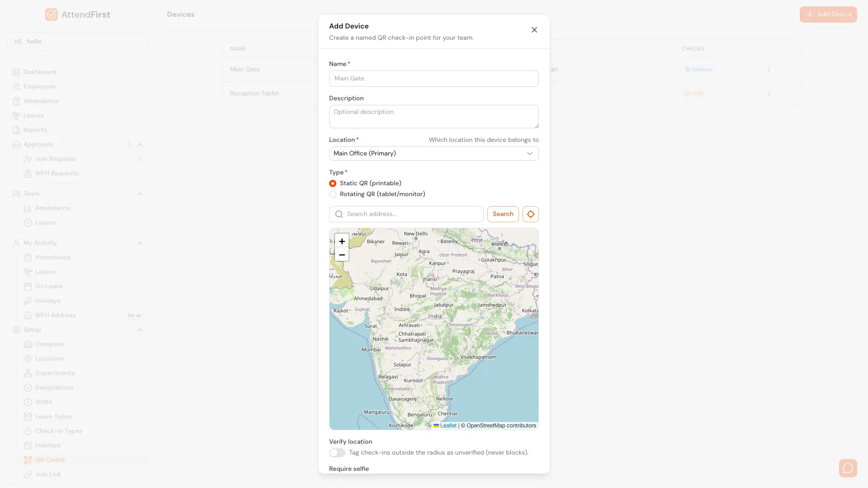Collapse the My Activity section chevron
Screen dimensions: 868x488
(140, 243)
